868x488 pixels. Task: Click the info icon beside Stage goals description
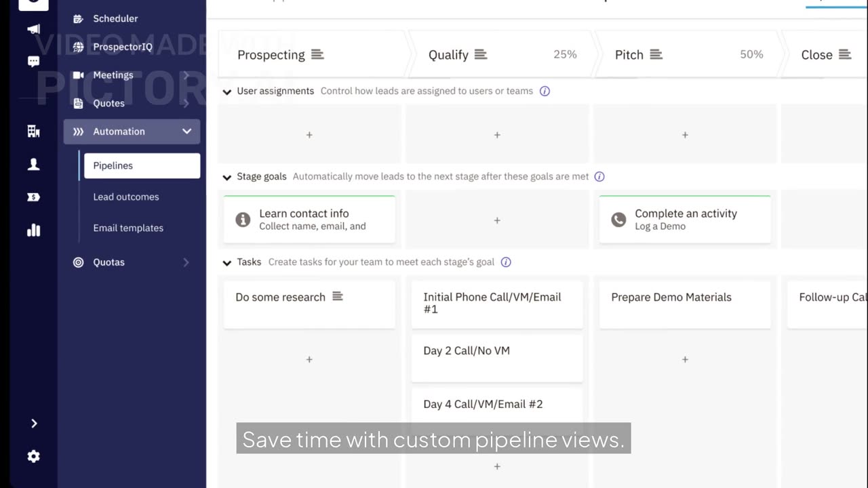(599, 176)
